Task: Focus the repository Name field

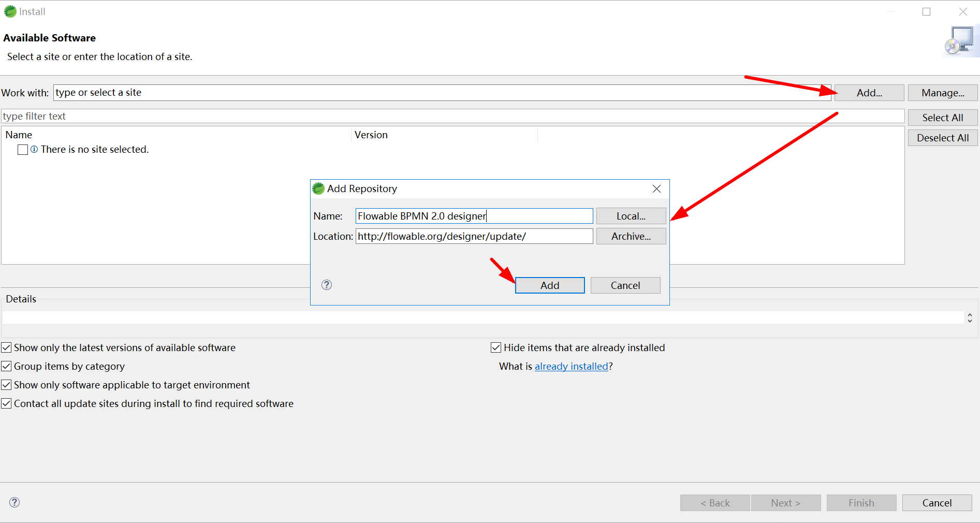Action: click(x=474, y=216)
